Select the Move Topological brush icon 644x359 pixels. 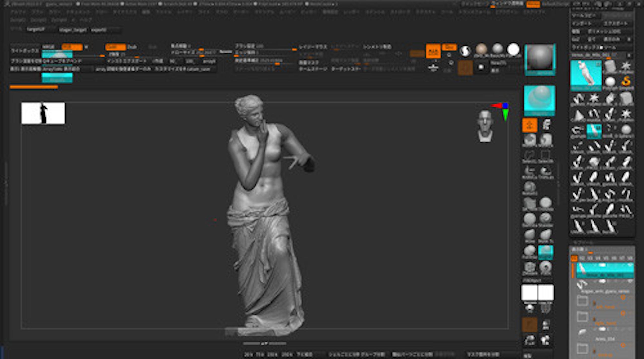point(545,236)
